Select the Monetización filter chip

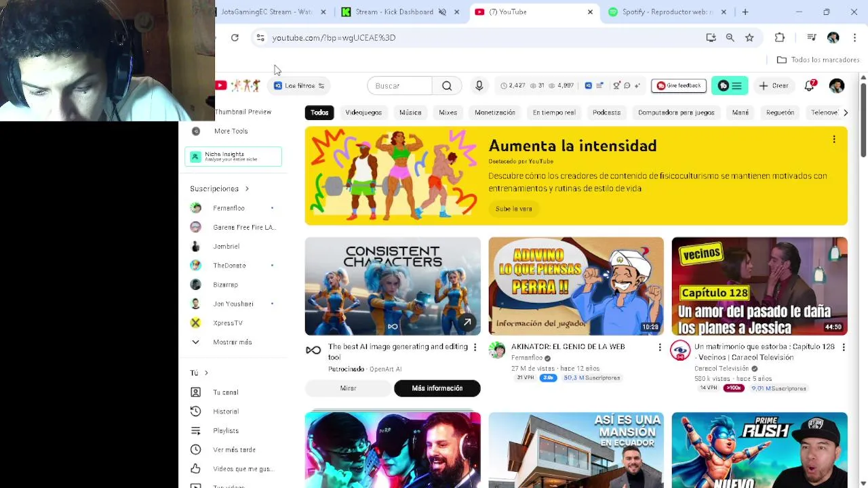pyautogui.click(x=495, y=113)
